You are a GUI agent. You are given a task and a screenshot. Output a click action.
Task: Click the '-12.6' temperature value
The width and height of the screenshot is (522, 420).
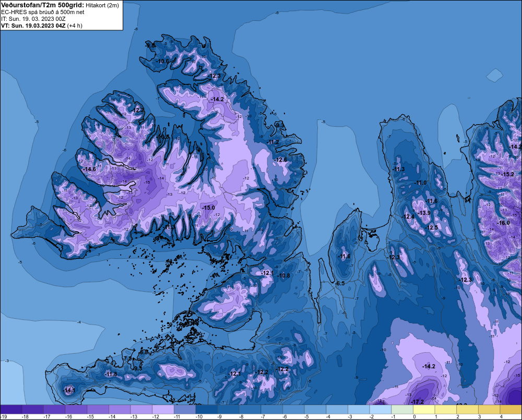pos(281,160)
